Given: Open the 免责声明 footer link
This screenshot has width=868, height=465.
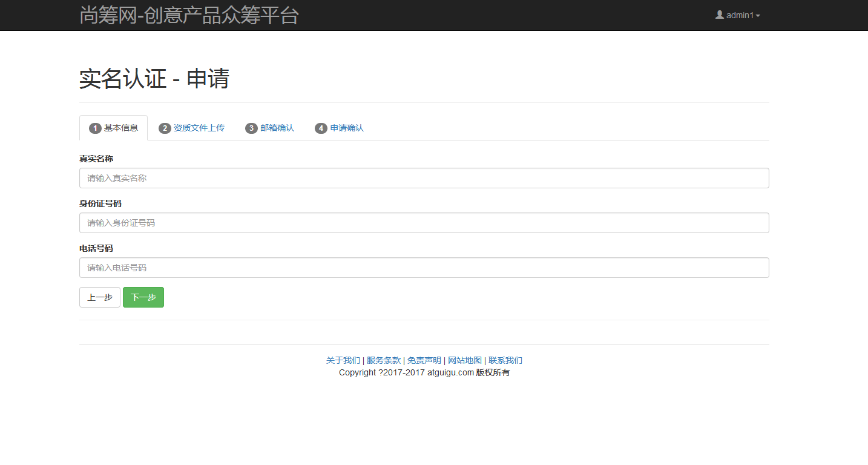Looking at the screenshot, I should point(424,360).
